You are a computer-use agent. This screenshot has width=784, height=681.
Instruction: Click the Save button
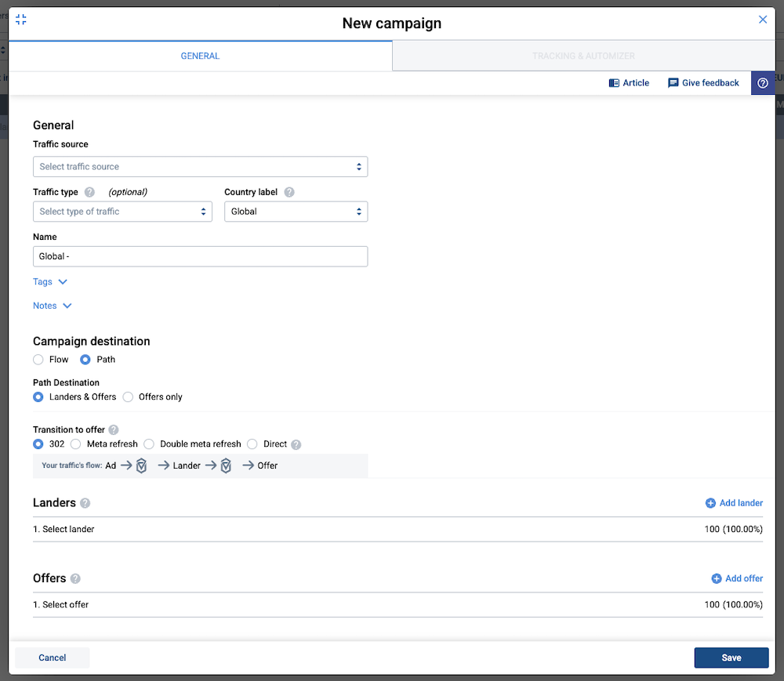731,657
